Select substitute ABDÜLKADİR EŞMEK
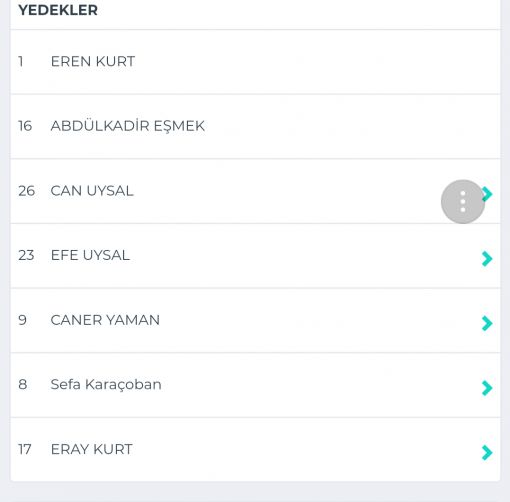Image resolution: width=510 pixels, height=502 pixels. [255, 126]
